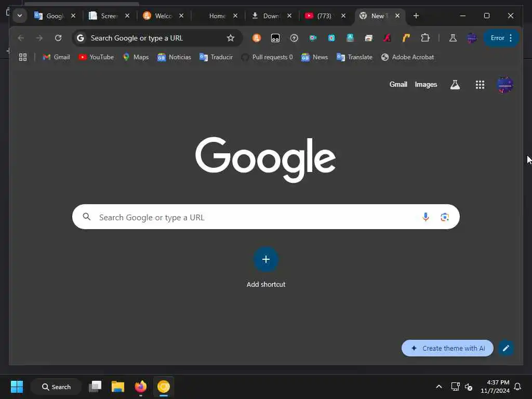Close the YouTube (773) tab
Viewport: 532px width, 399px height.
click(x=343, y=16)
